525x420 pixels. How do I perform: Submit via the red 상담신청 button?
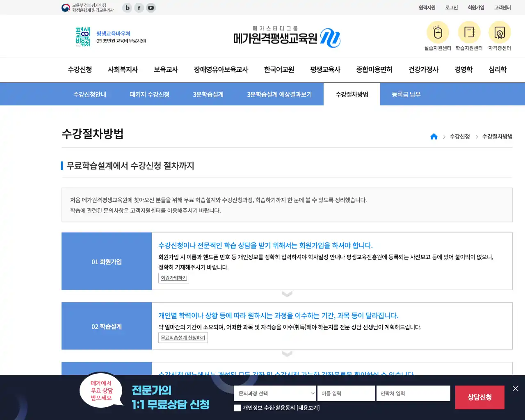[x=479, y=397]
